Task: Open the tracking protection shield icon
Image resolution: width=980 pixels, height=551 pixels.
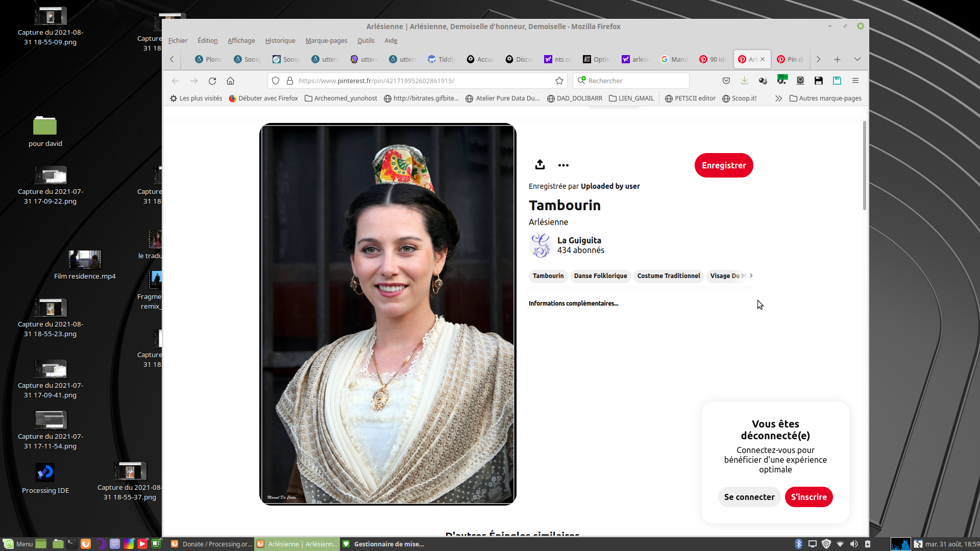Action: click(x=276, y=81)
